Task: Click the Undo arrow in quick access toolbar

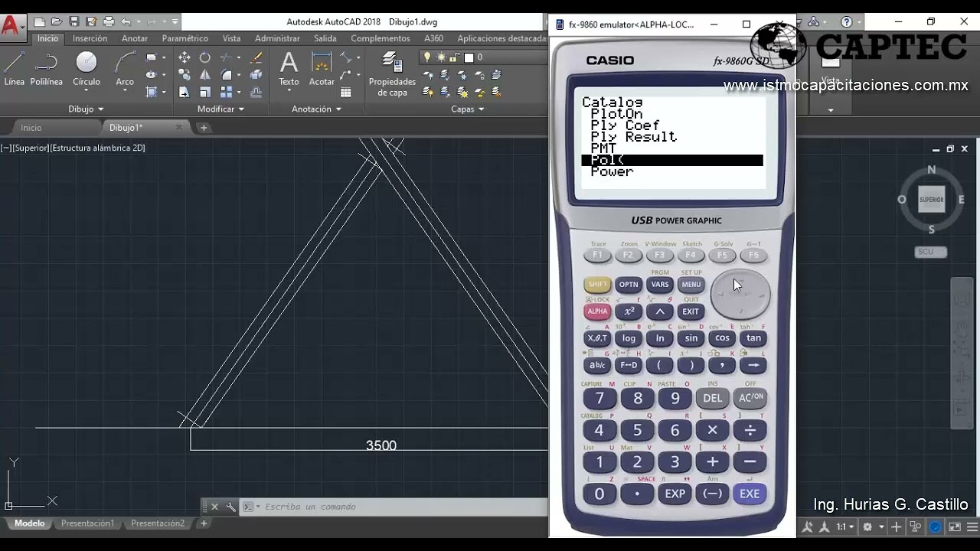Action: point(126,22)
